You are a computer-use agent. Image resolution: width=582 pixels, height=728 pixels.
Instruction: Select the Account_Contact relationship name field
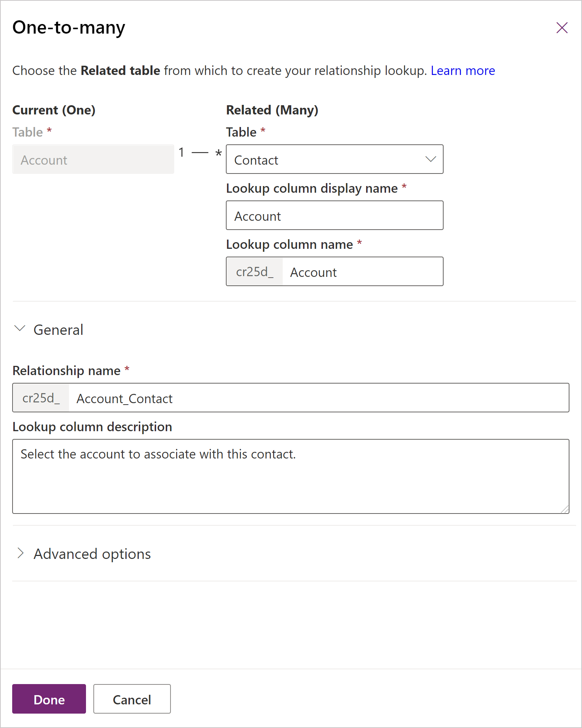(x=317, y=398)
